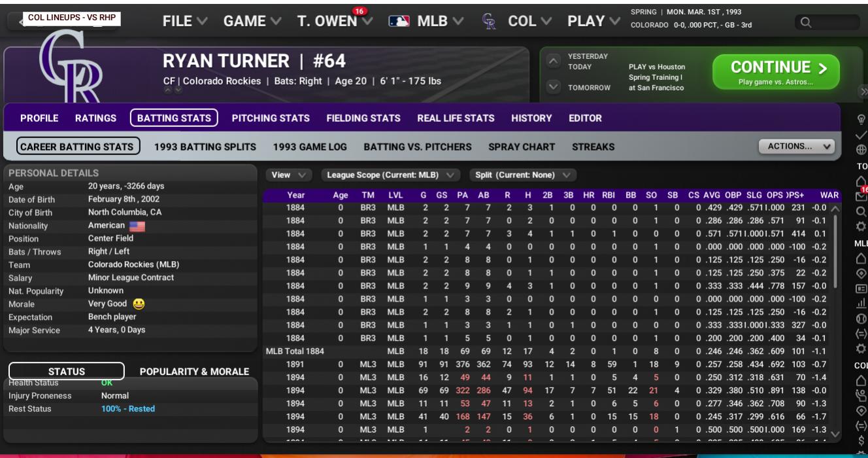868x458 pixels.
Task: Switch to the PROFILE tab
Action: coord(39,118)
